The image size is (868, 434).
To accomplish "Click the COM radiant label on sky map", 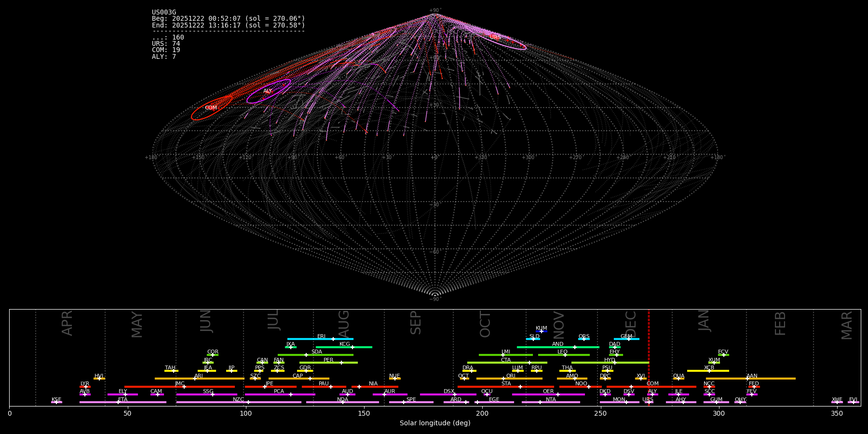I will [211, 108].
